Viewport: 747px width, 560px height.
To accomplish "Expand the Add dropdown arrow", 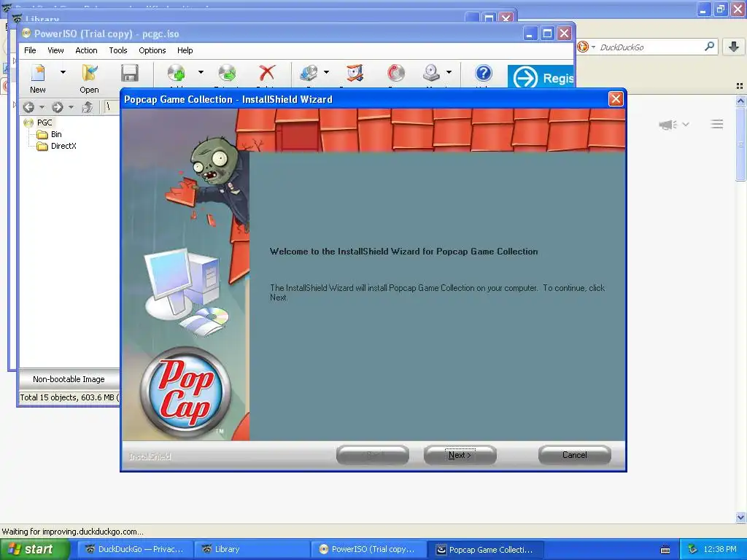I will [201, 72].
